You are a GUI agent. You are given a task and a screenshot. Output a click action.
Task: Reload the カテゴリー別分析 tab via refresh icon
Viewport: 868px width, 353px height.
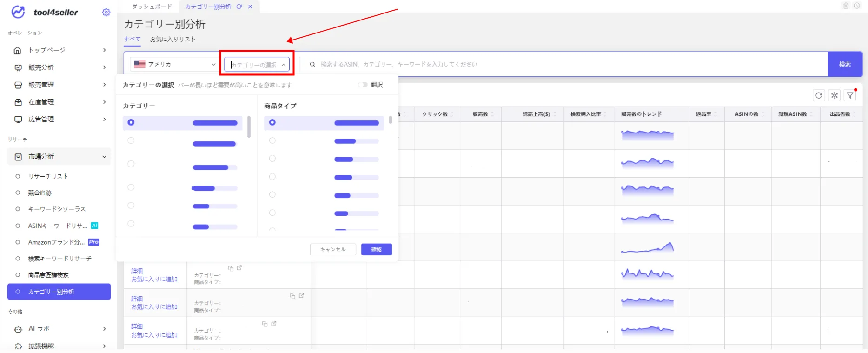click(239, 7)
